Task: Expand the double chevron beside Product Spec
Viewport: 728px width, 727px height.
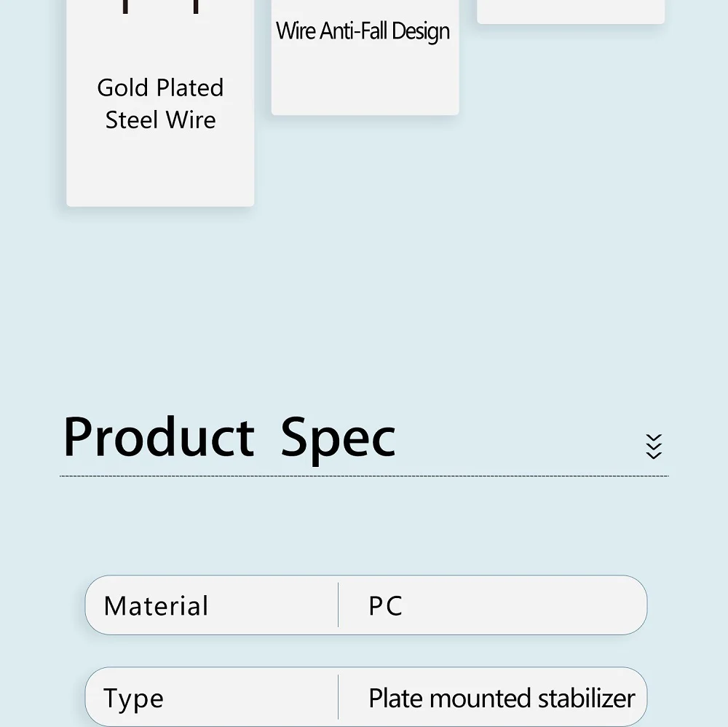Action: coord(654,447)
